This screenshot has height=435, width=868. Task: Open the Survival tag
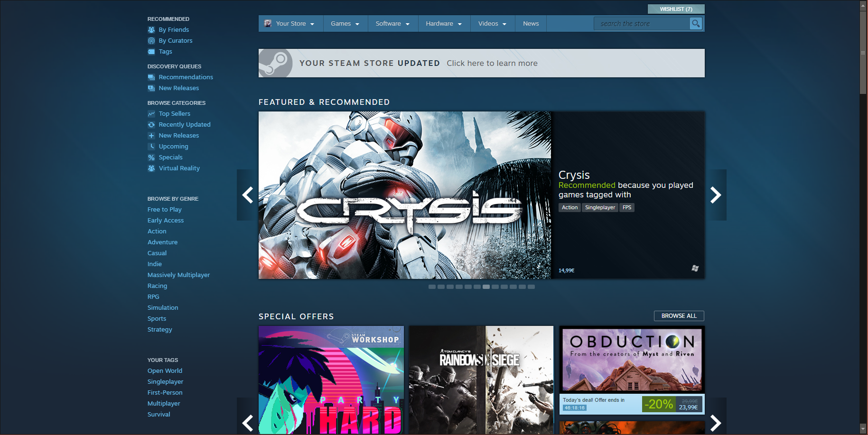click(159, 415)
